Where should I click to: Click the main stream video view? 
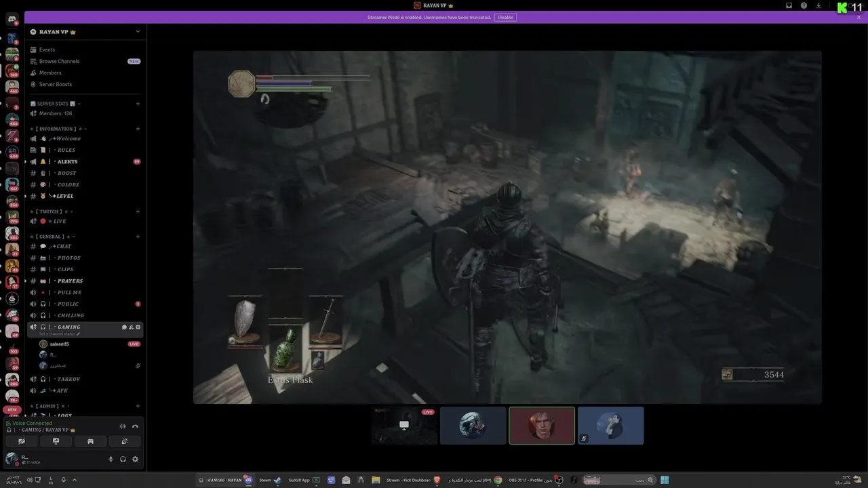click(x=507, y=227)
